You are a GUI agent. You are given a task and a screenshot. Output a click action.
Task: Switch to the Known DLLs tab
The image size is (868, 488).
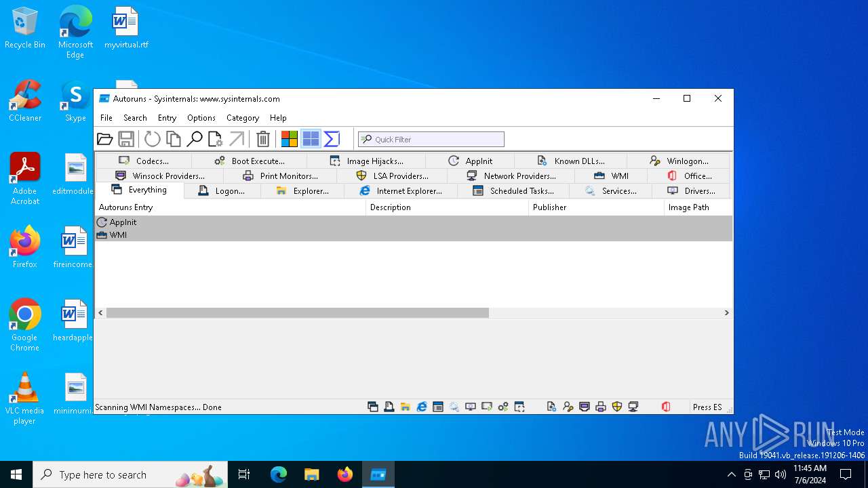(571, 161)
